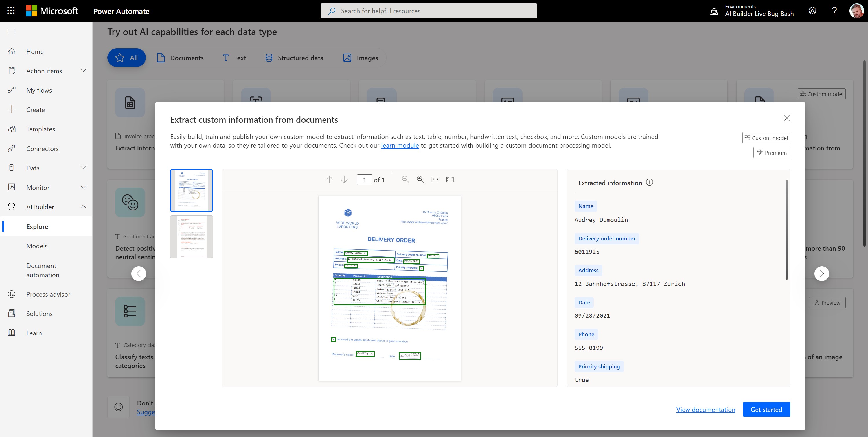Screen dimensions: 868x437
Task: Click the fit-to-page icon in document viewer
Action: click(x=450, y=179)
